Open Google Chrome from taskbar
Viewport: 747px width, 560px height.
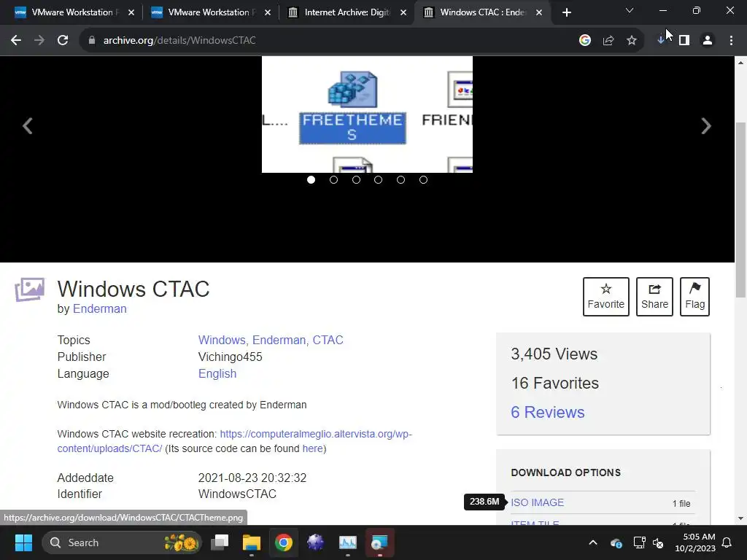(284, 542)
